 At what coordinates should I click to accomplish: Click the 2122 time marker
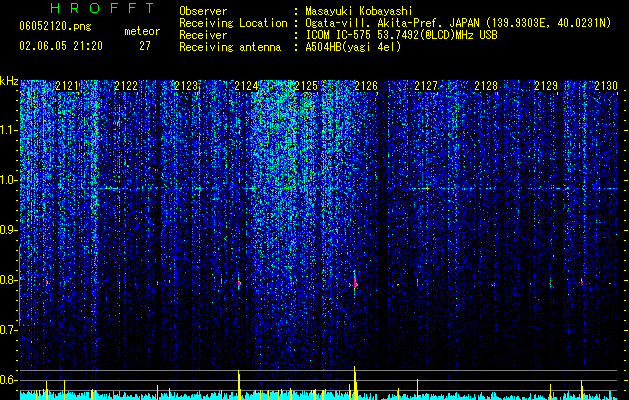click(126, 86)
